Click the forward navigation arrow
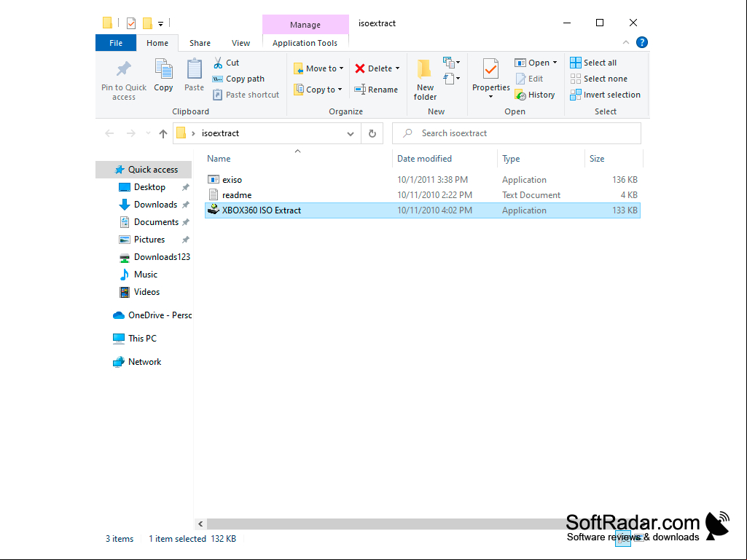 (130, 134)
